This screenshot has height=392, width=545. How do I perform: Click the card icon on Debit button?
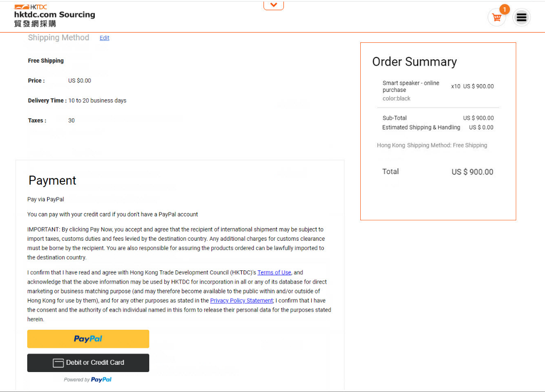coord(58,363)
